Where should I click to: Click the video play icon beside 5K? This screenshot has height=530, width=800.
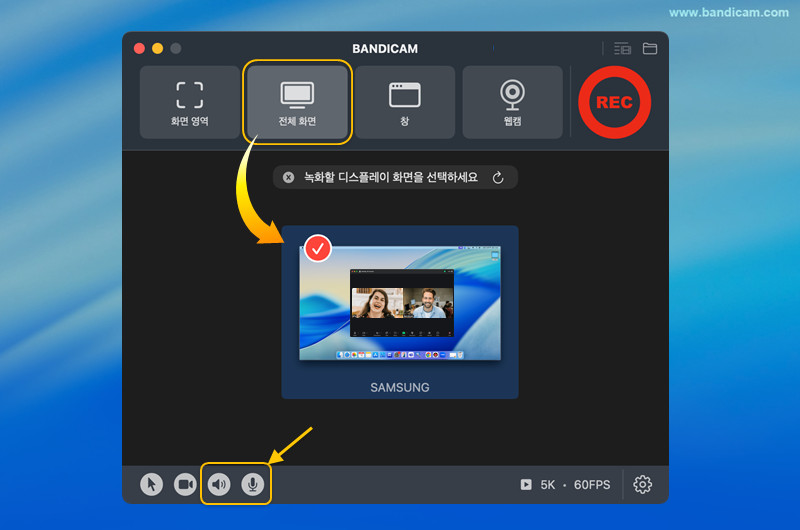(x=526, y=485)
